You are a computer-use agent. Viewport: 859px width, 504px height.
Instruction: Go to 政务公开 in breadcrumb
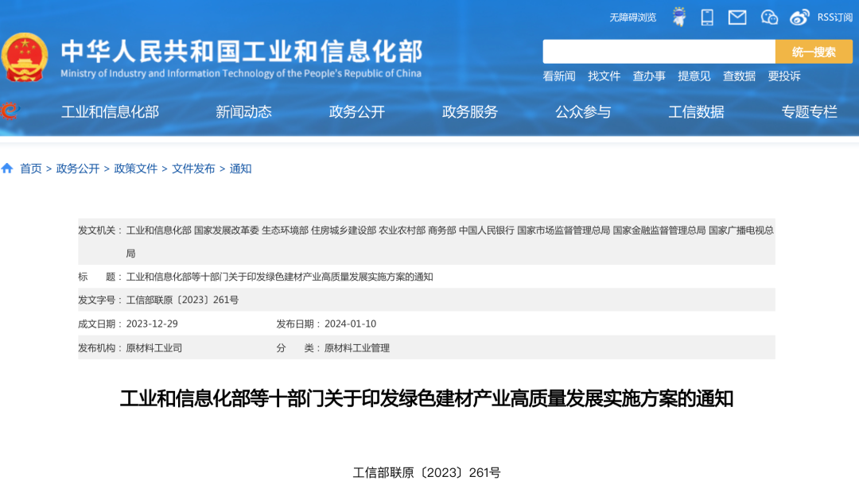coord(78,169)
